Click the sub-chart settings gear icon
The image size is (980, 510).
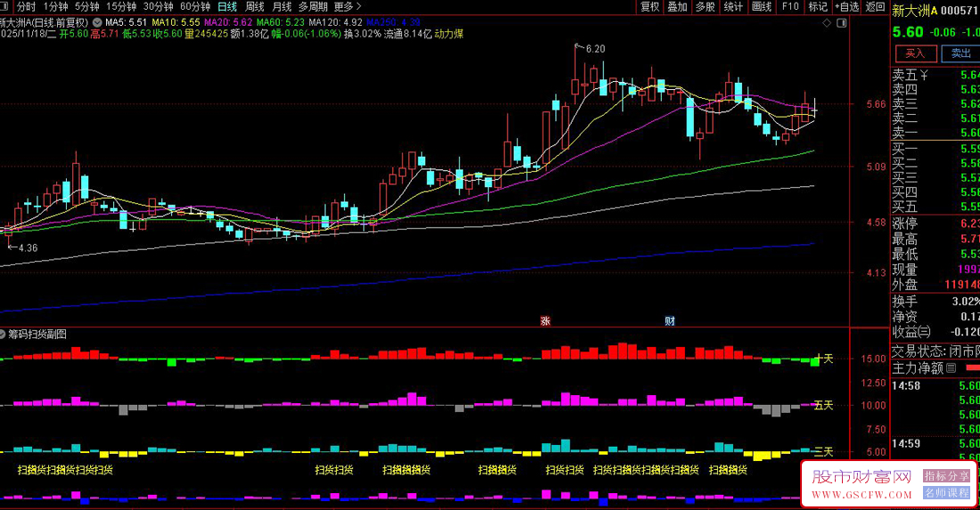tap(4, 335)
